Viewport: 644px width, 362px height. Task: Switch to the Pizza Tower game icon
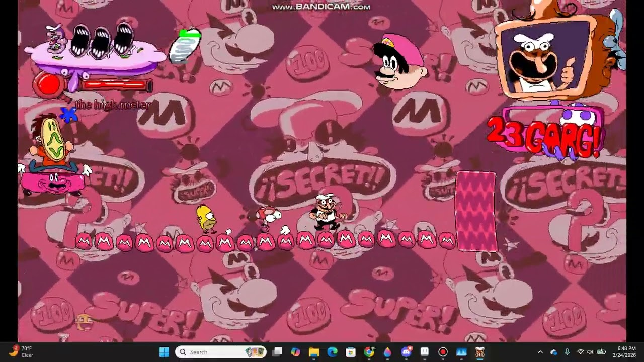click(479, 352)
